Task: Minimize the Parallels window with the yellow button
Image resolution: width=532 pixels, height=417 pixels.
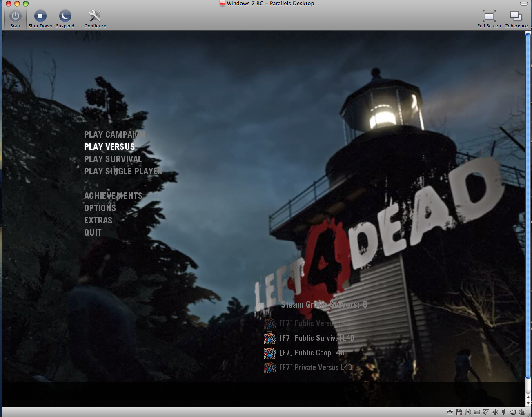Action: [17, 4]
